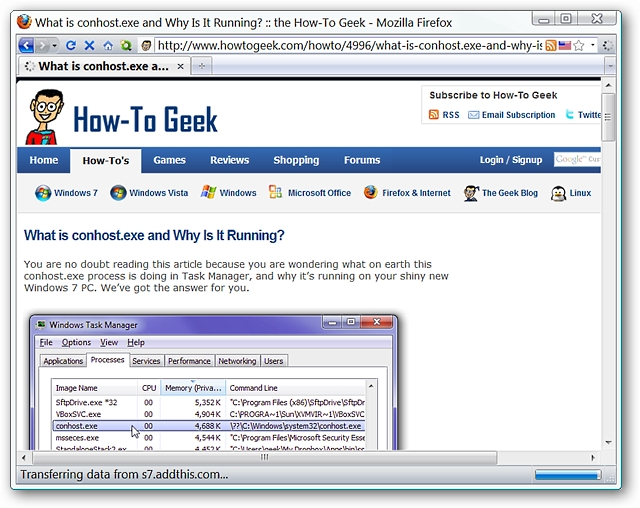Click the Google custom search box
Screen dimensions: 640x508
[577, 159]
